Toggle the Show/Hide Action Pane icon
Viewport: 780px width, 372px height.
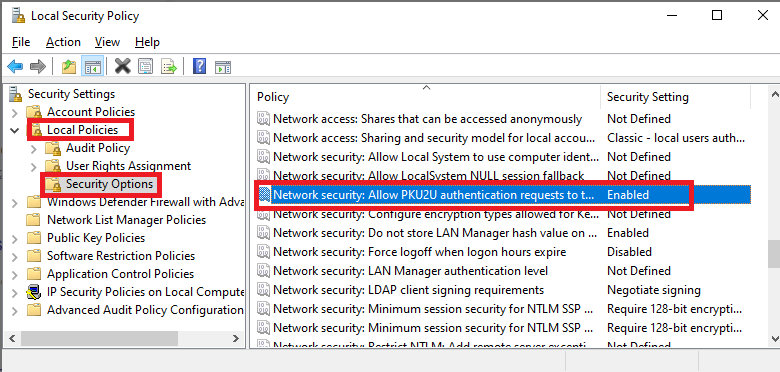pos(222,66)
